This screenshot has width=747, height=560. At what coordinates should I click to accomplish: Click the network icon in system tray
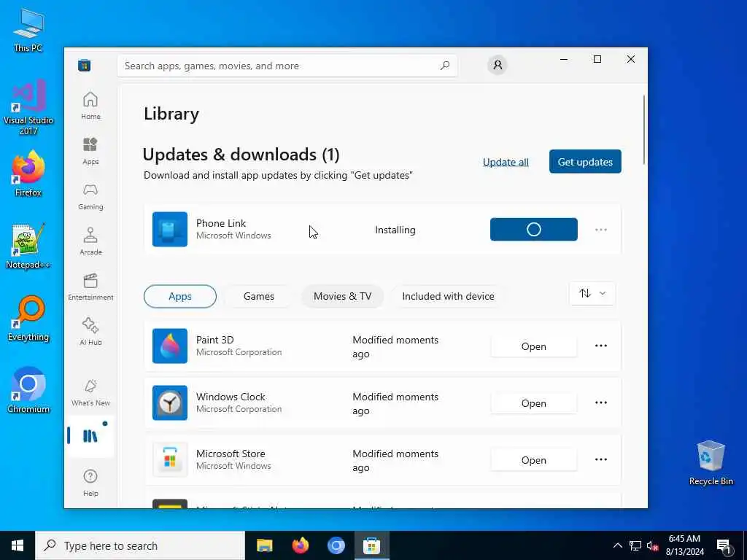coord(635,545)
